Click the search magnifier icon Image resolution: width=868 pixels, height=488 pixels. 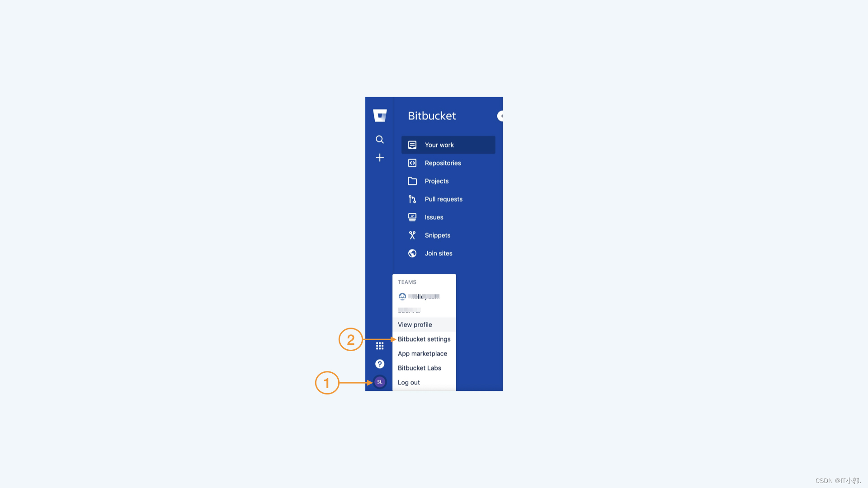[x=379, y=139]
